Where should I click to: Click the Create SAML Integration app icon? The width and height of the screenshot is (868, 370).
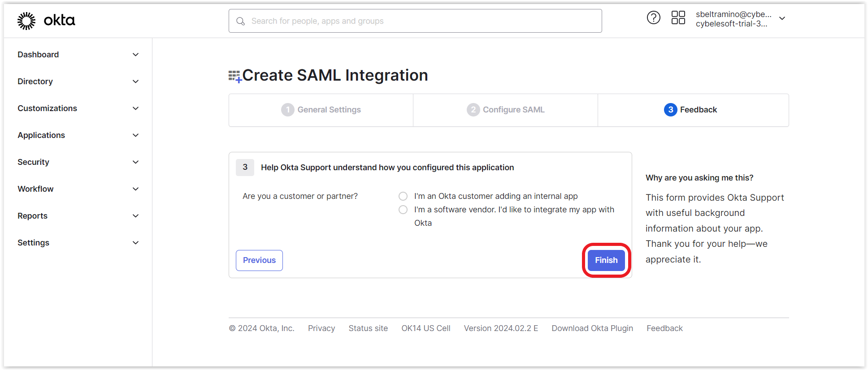[235, 76]
